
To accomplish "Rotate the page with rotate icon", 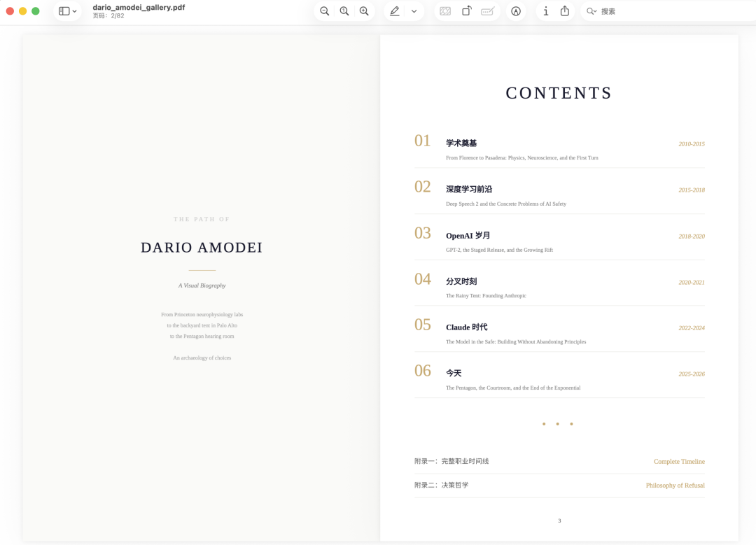I will [466, 11].
